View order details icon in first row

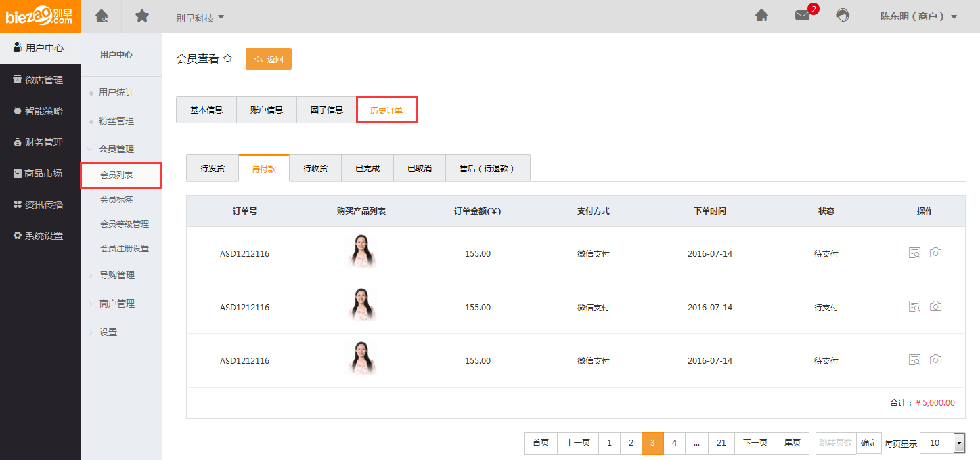914,253
